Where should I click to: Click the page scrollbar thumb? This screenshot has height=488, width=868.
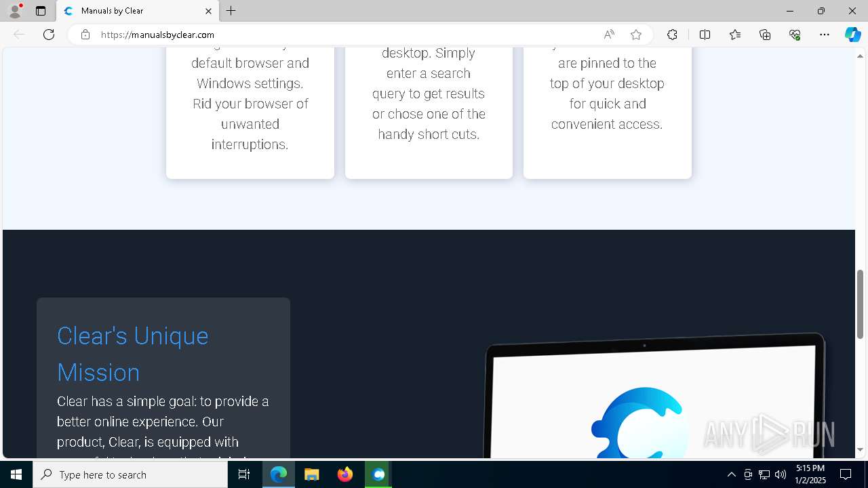tap(860, 304)
